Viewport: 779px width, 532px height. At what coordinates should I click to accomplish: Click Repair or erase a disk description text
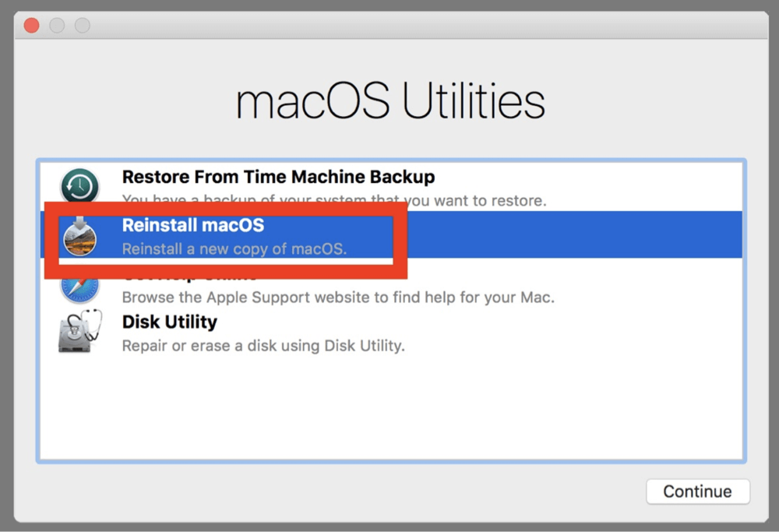(263, 346)
